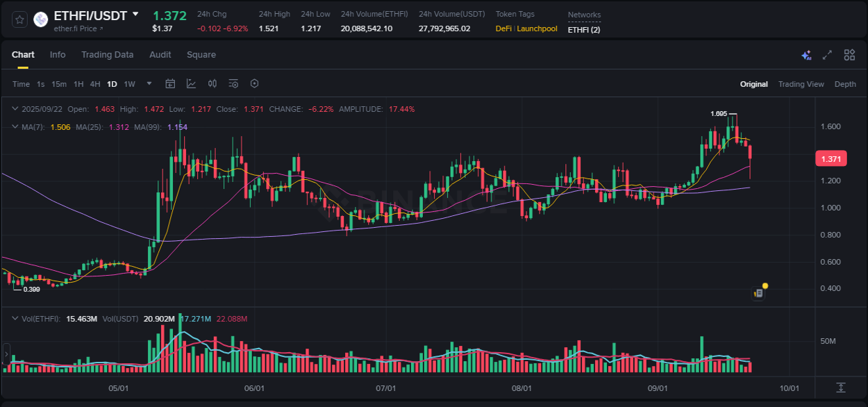
Task: Click the red 1.371 current price label
Action: click(831, 158)
